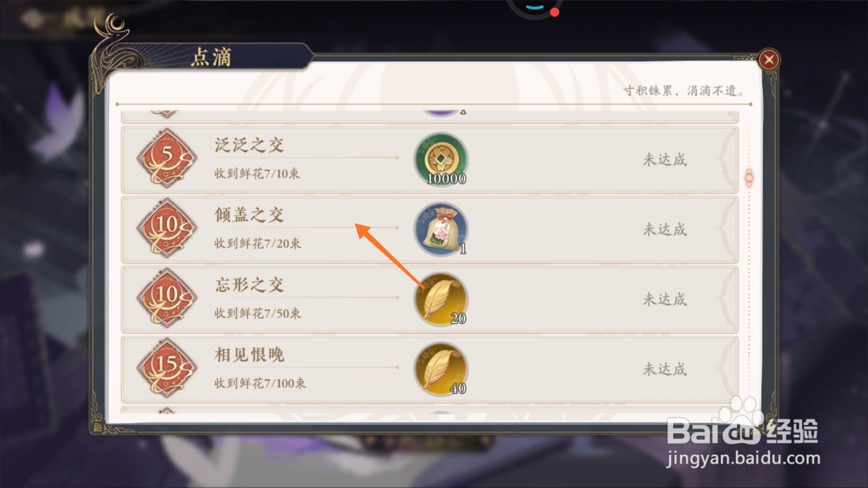Click the red 5-point badge for 泛泛之交
Image resolution: width=868 pixels, height=488 pixels.
(x=167, y=158)
